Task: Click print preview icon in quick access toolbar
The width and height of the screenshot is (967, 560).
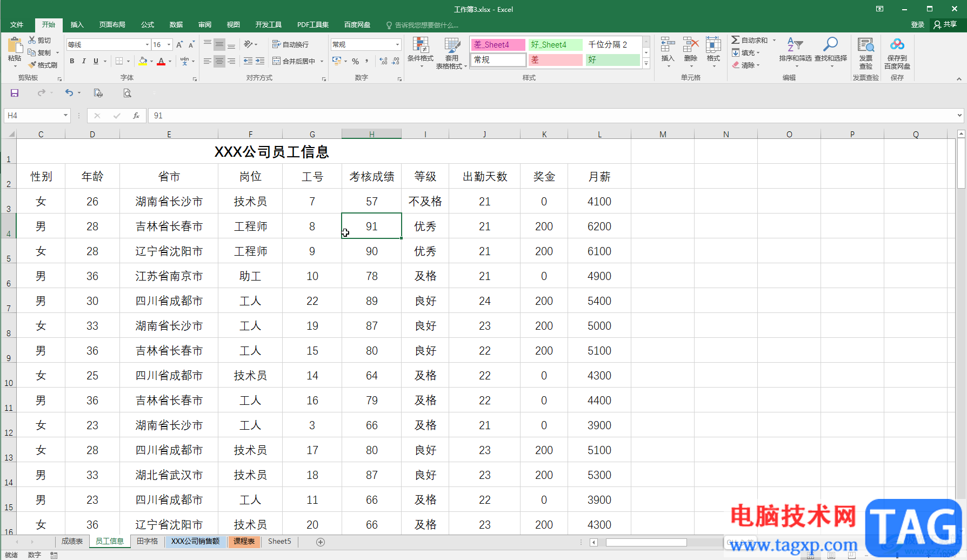Action: (x=127, y=93)
